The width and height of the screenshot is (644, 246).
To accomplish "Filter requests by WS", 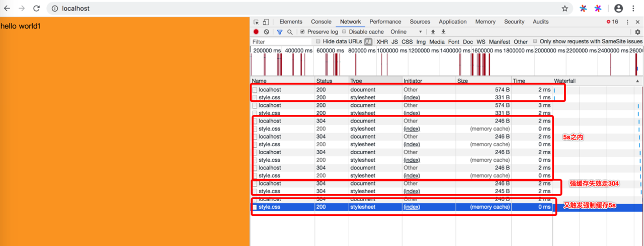I will (x=481, y=42).
